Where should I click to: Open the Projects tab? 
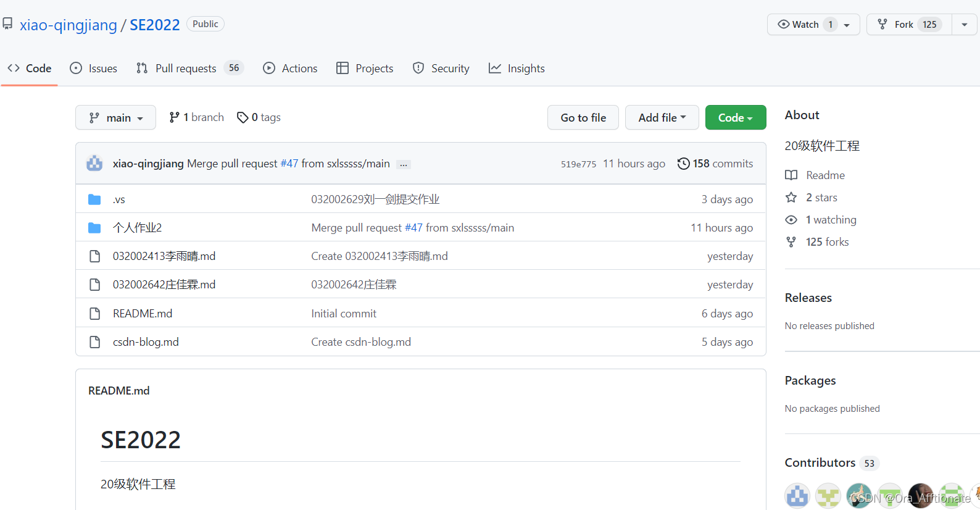365,69
